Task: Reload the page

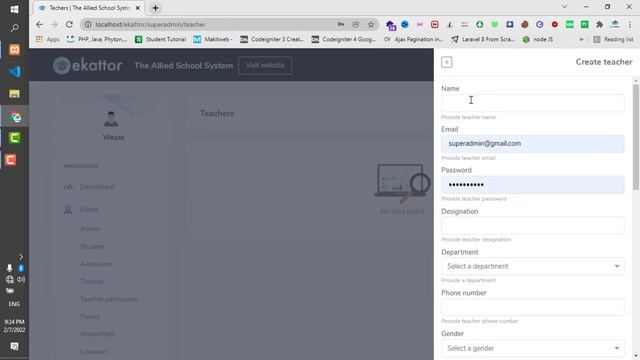Action: (x=69, y=24)
